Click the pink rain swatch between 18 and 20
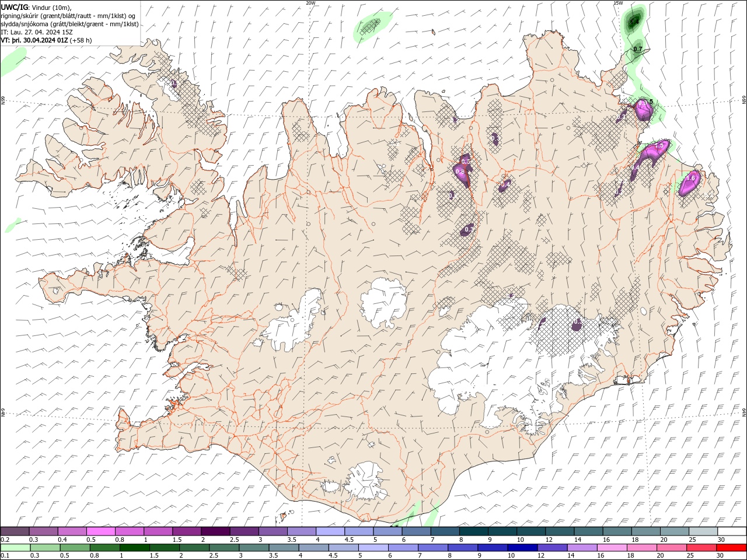747x560 pixels. [642, 548]
